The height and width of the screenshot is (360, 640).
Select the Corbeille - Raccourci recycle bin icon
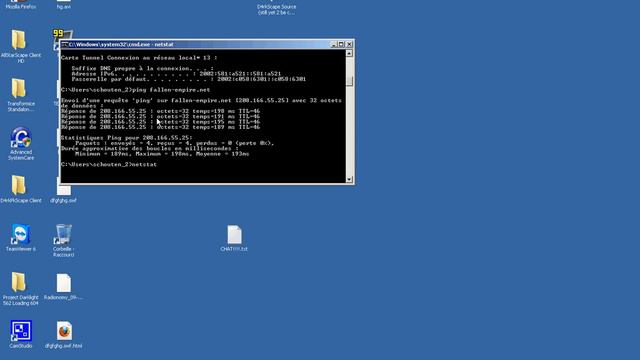point(63,234)
